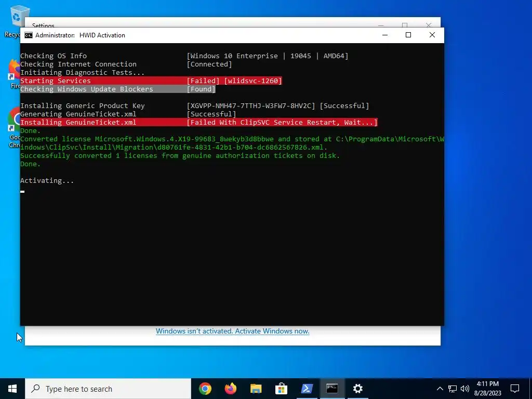Switch to Settings via taskbar gear icon
This screenshot has width=532, height=399.
357,389
